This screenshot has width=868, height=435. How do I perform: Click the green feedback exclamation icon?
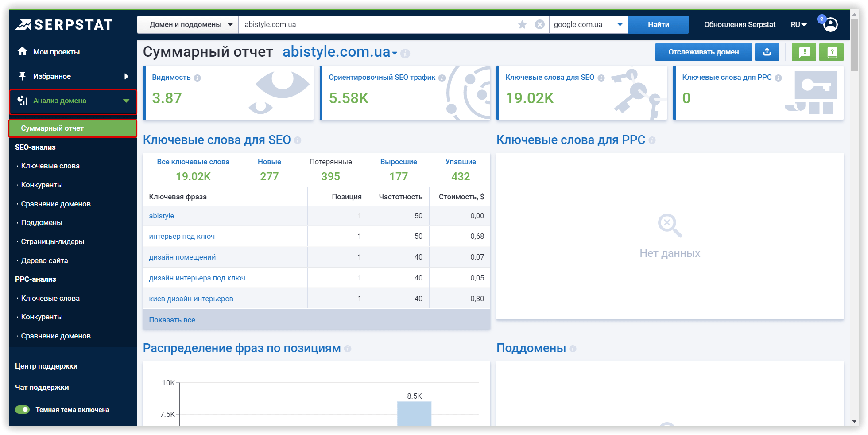(x=804, y=52)
